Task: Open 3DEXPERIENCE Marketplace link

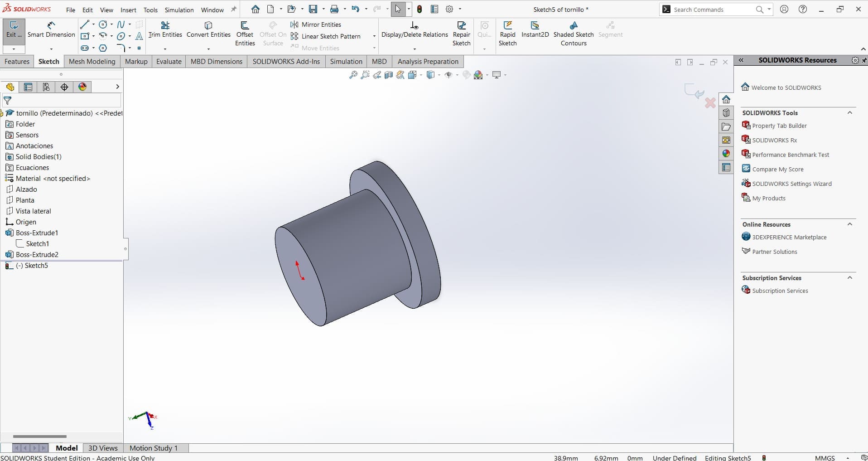Action: tap(789, 237)
